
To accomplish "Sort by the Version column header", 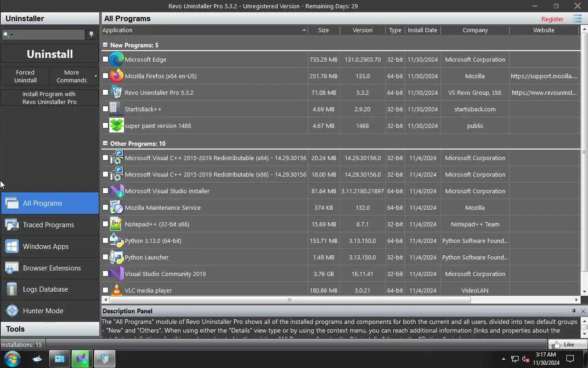I will (362, 30).
